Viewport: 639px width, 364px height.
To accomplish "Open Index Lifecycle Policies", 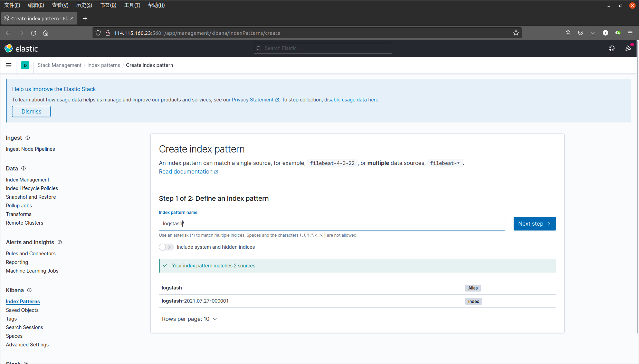I will tap(32, 188).
